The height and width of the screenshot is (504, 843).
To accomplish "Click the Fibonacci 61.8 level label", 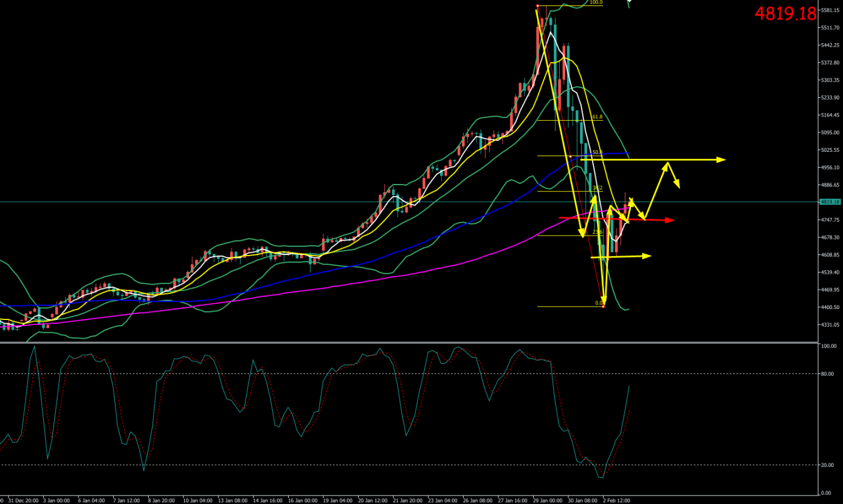I will coord(597,117).
